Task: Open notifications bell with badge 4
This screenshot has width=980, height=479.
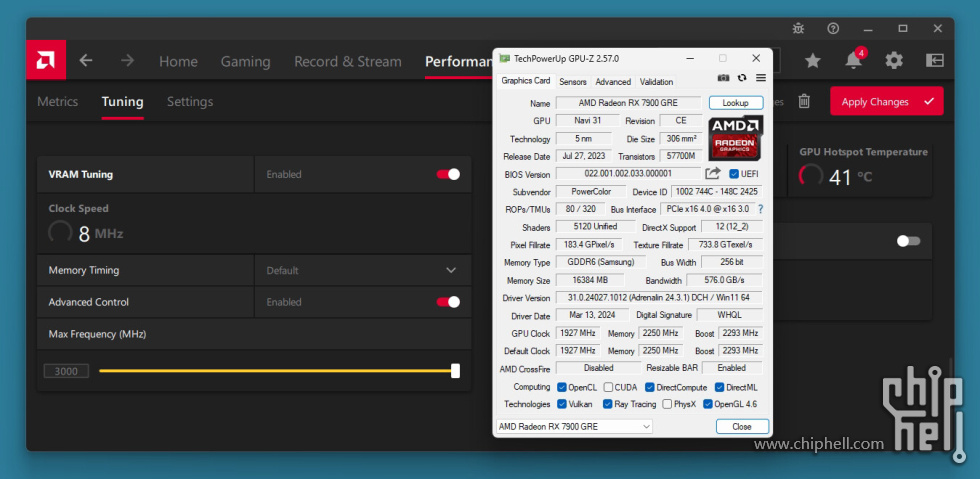Action: coord(853,59)
